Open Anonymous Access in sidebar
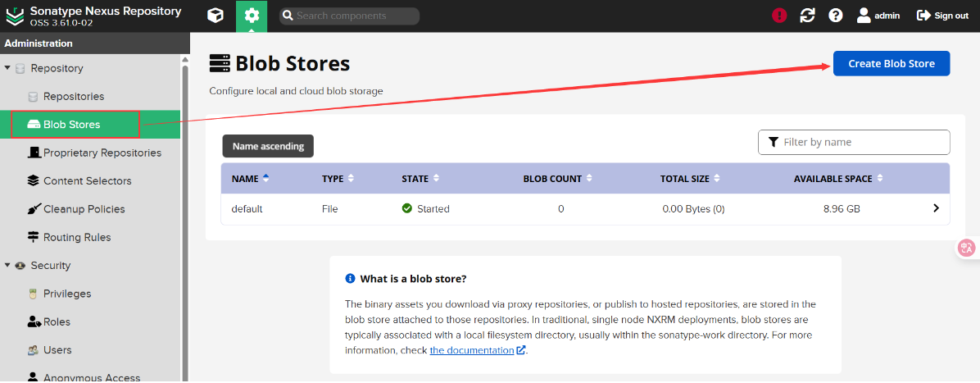Image resolution: width=980 pixels, height=383 pixels. coord(92,377)
